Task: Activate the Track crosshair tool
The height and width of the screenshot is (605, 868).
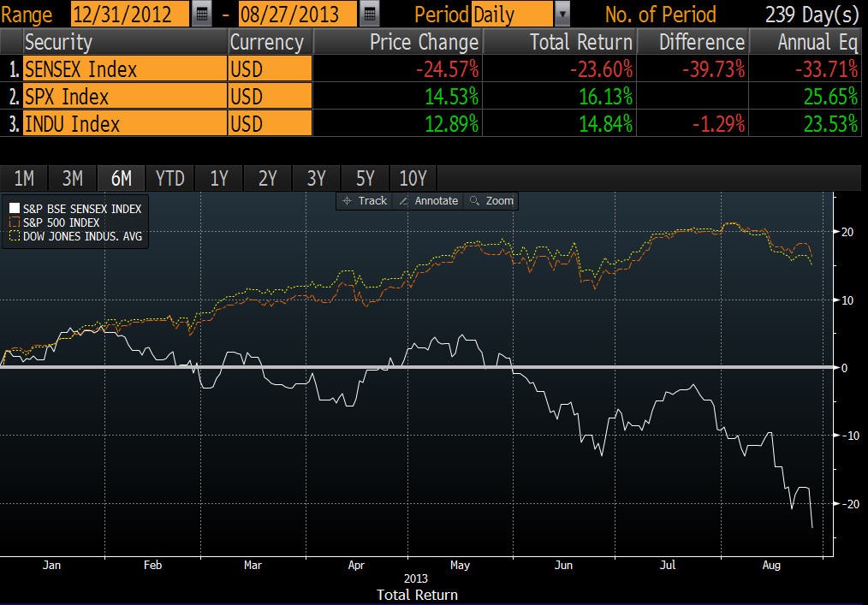Action: pos(365,200)
